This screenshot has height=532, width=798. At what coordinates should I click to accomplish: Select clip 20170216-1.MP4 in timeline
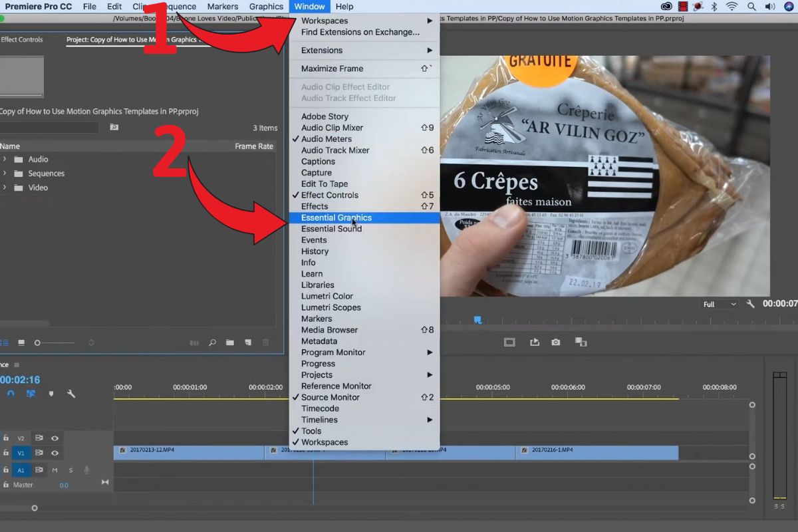(597, 452)
